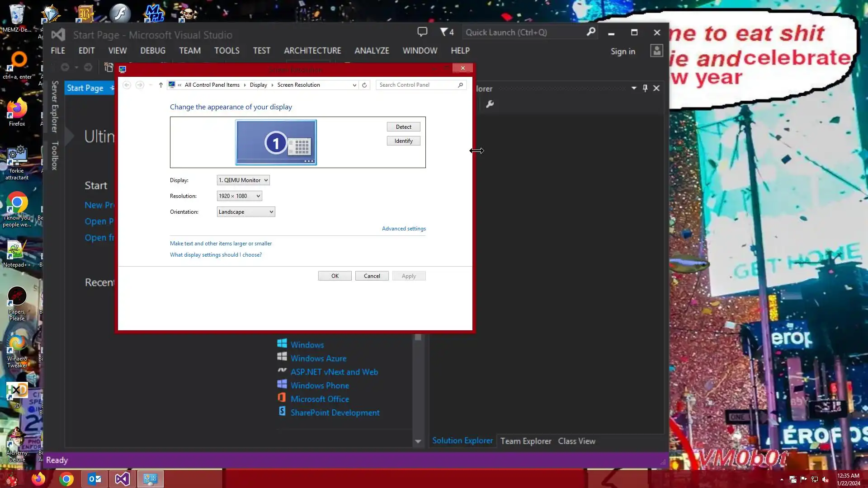Click the Identify button

[x=403, y=141]
